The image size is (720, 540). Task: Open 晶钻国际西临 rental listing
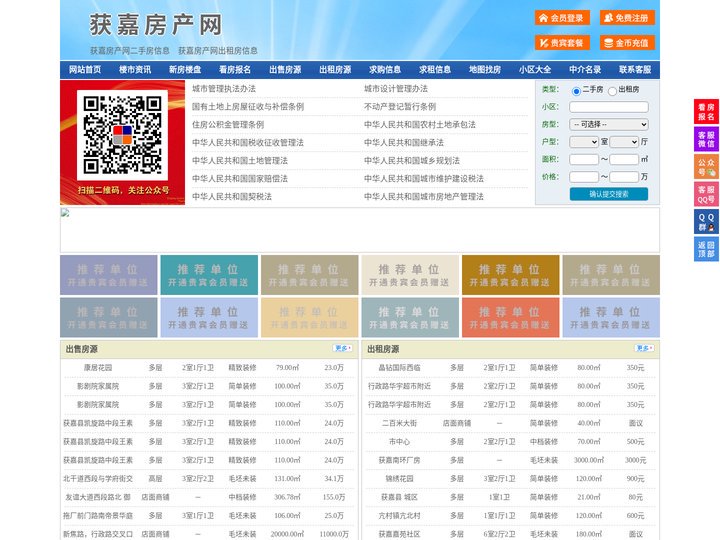(x=399, y=367)
